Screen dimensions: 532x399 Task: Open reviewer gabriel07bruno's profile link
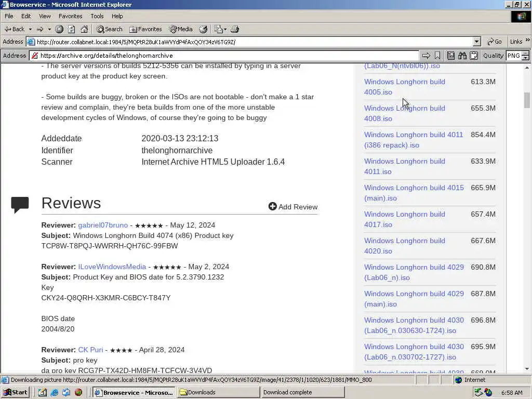pyautogui.click(x=103, y=225)
